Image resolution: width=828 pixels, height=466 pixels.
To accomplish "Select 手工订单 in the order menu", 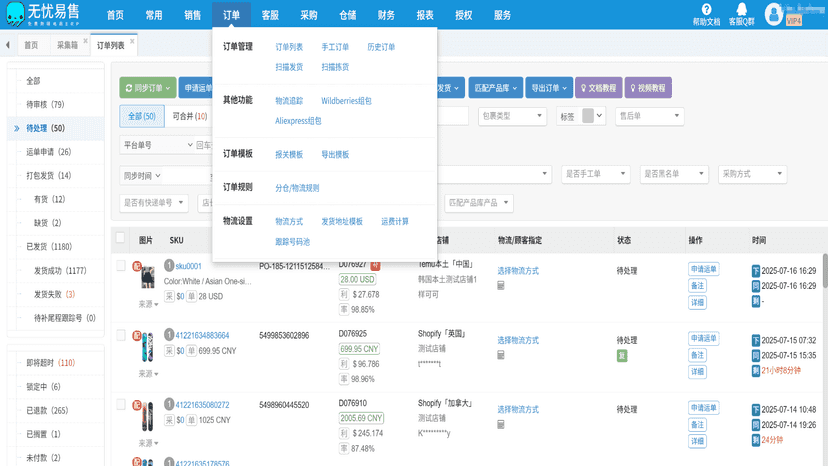I will (335, 47).
